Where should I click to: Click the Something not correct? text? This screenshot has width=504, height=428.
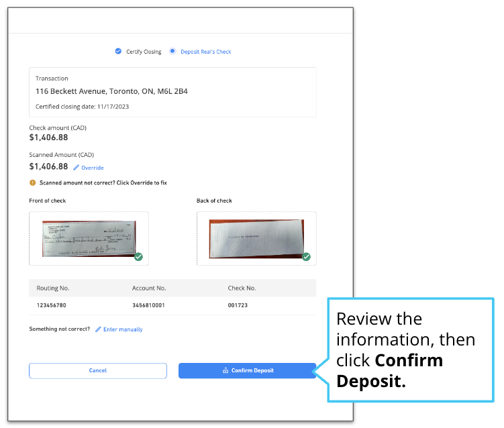(60, 329)
